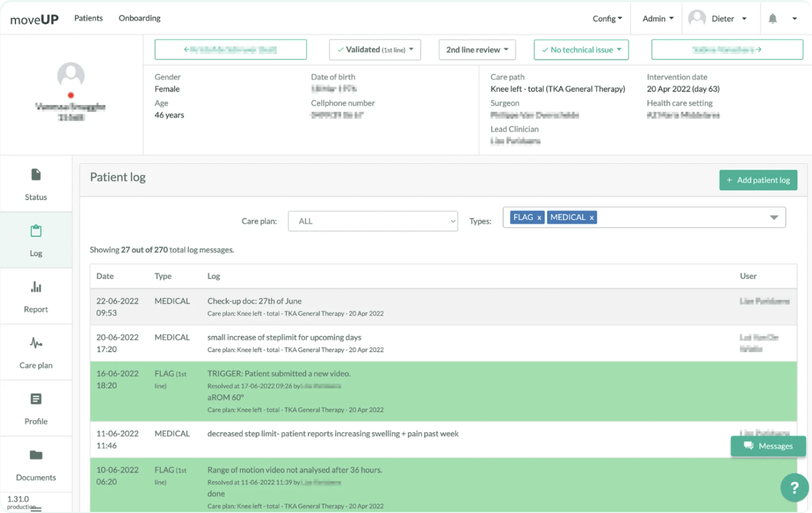Screen dimensions: 812x513
Task: Open the Patients menu item
Action: tap(88, 18)
